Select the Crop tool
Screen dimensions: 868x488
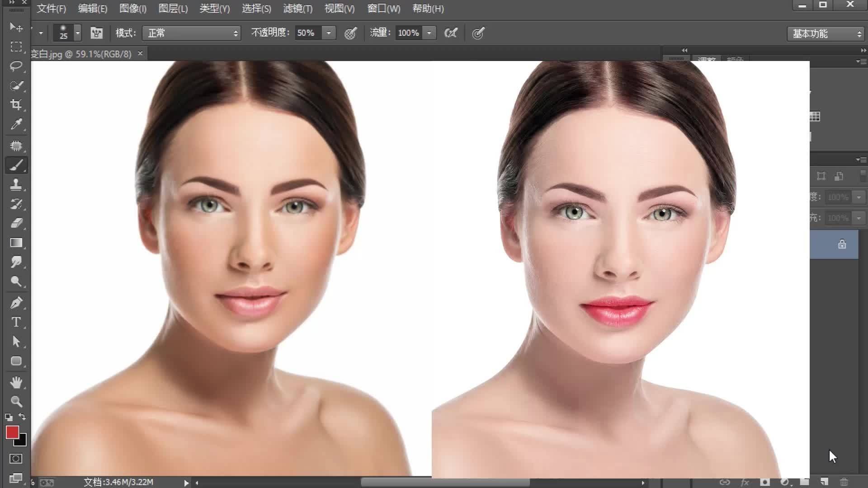click(16, 104)
